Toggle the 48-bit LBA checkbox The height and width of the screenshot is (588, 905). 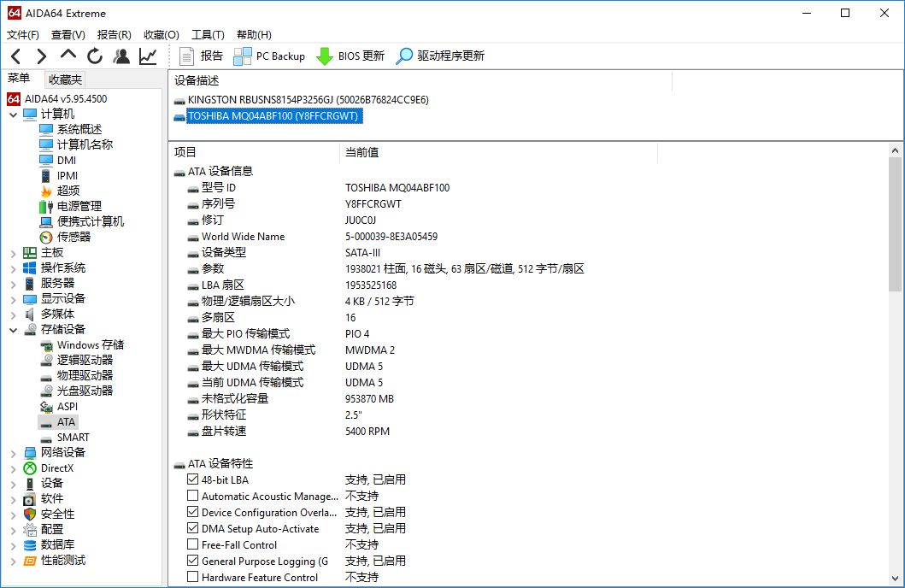tap(193, 479)
